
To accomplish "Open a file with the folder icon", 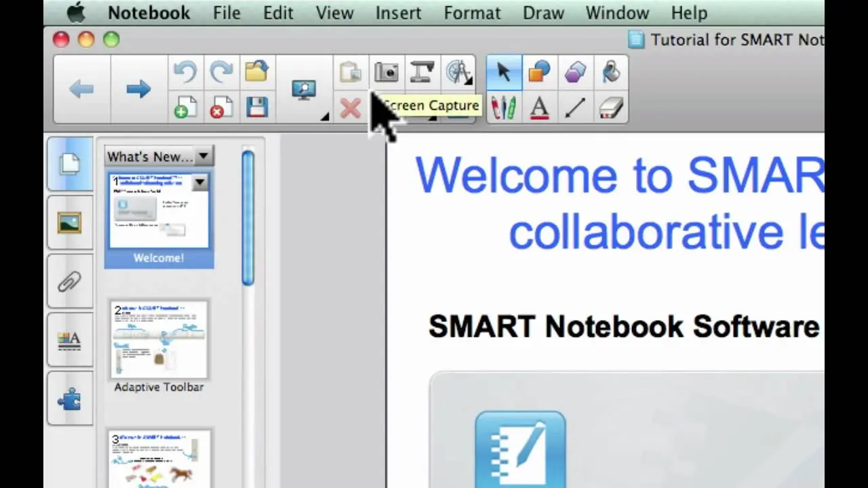I will (256, 72).
